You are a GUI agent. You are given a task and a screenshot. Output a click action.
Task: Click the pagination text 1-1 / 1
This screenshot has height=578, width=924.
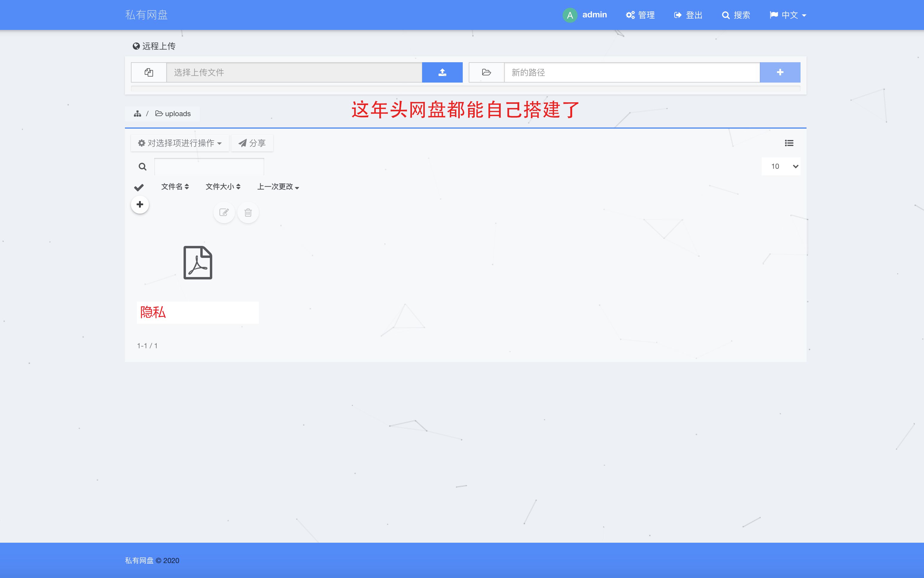[147, 346]
